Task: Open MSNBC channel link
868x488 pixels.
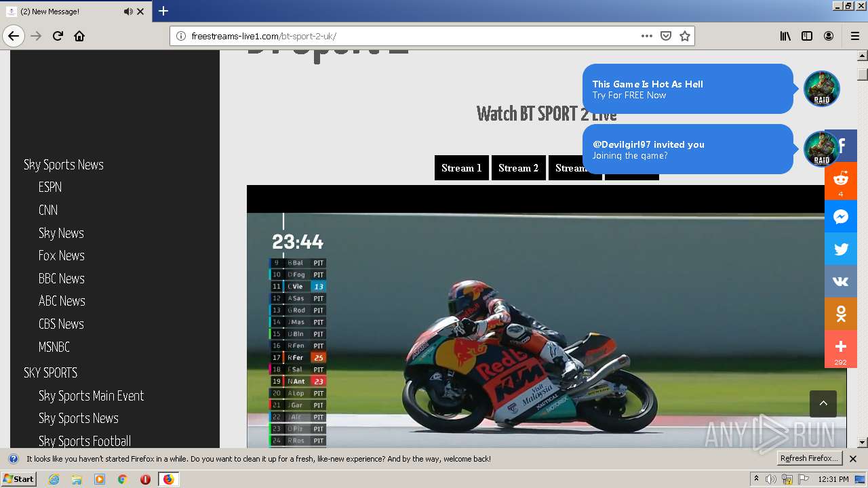Action: point(54,347)
